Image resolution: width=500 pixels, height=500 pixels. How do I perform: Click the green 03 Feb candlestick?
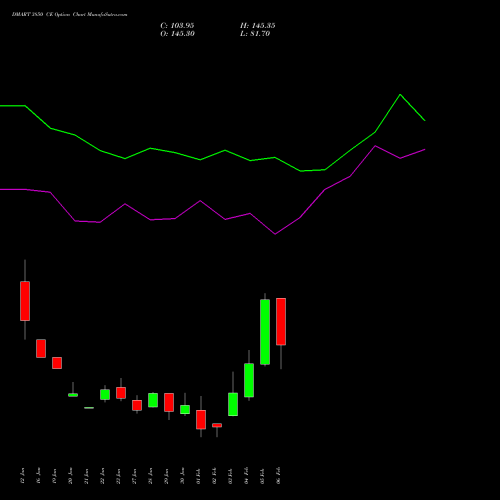coord(233,404)
